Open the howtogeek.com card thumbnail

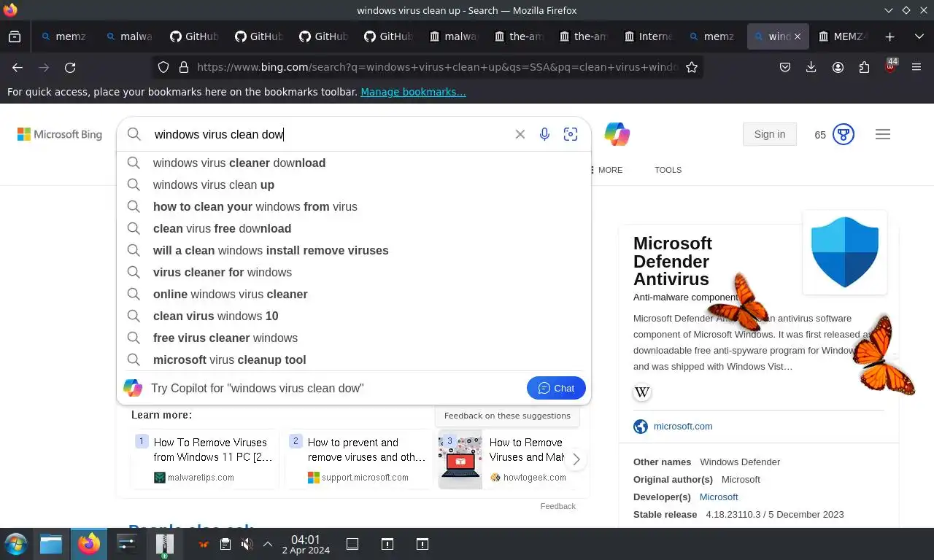(x=460, y=459)
